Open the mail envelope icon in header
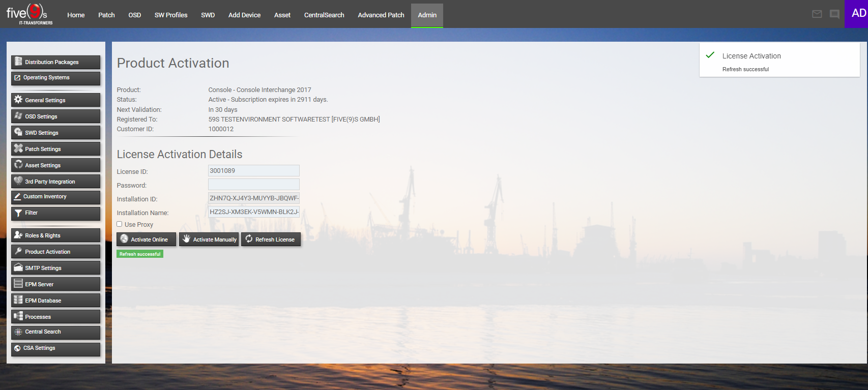Image resolution: width=868 pixels, height=390 pixels. pos(817,14)
